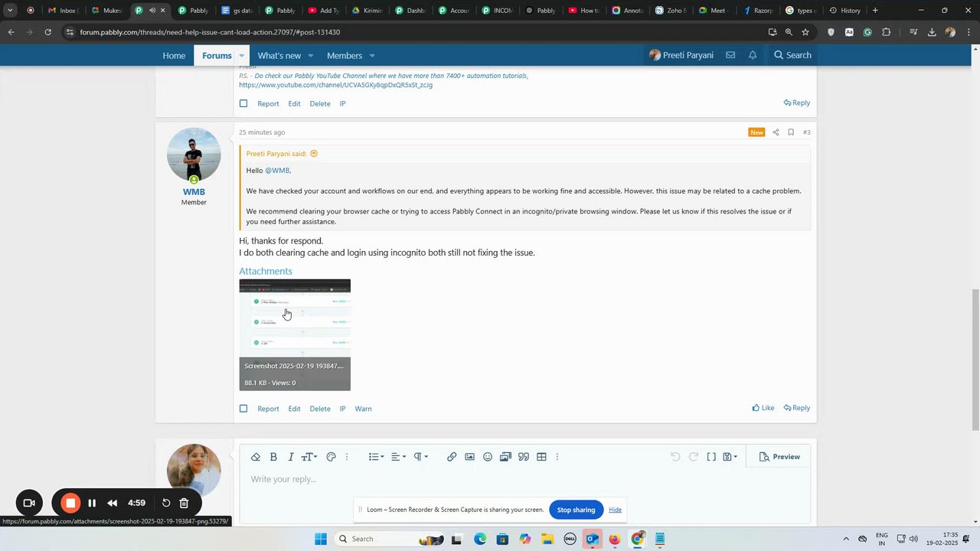
Task: Like WMB's post
Action: [x=763, y=408]
